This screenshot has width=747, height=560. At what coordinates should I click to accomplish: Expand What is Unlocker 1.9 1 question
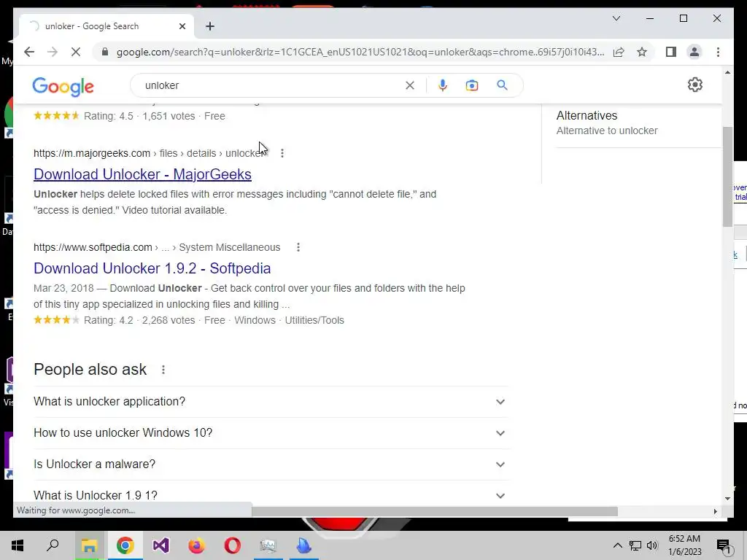tap(271, 495)
